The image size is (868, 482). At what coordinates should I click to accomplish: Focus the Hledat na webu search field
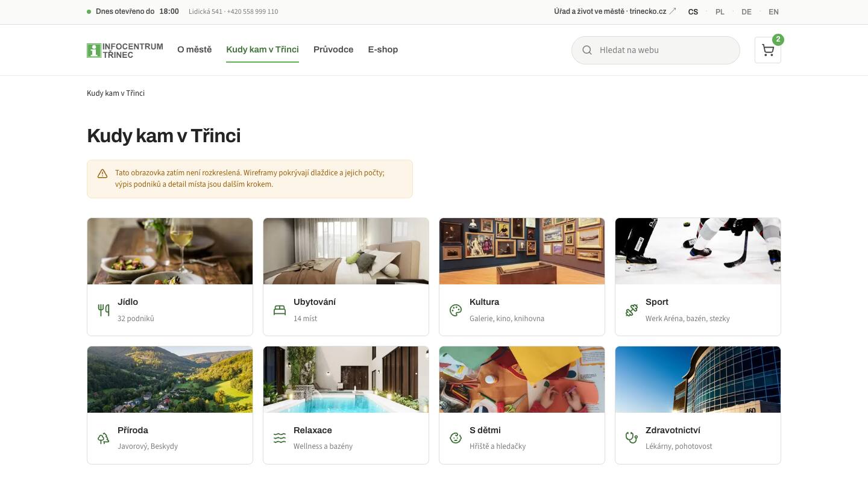point(656,50)
